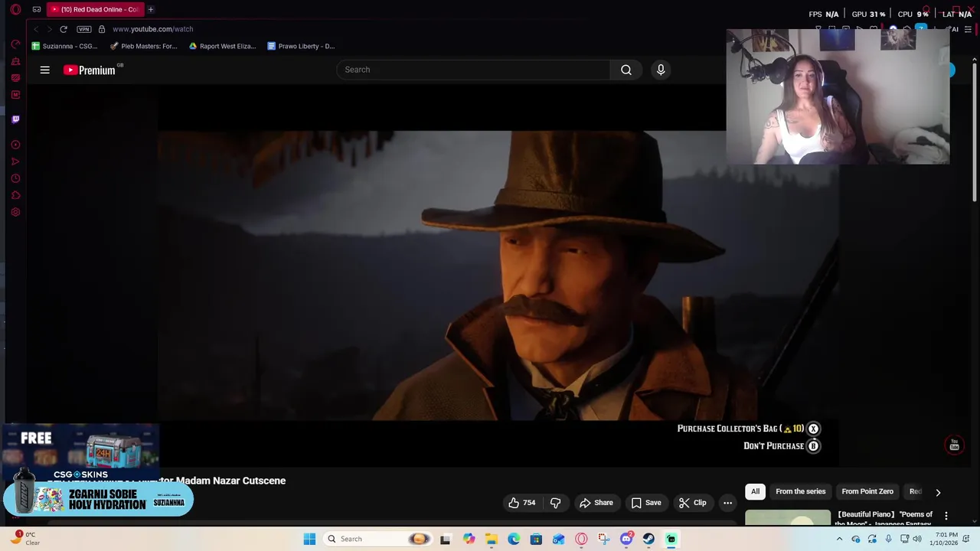Click the Windows taskbar search box

click(x=377, y=539)
